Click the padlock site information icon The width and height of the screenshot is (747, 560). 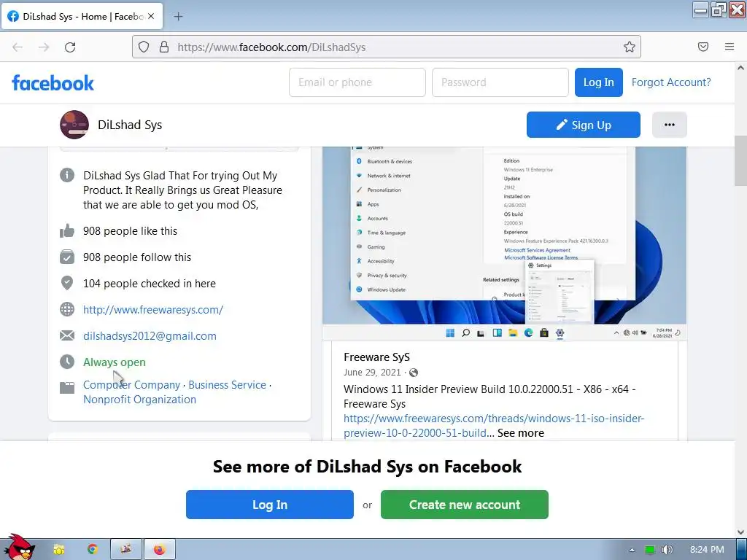click(164, 47)
